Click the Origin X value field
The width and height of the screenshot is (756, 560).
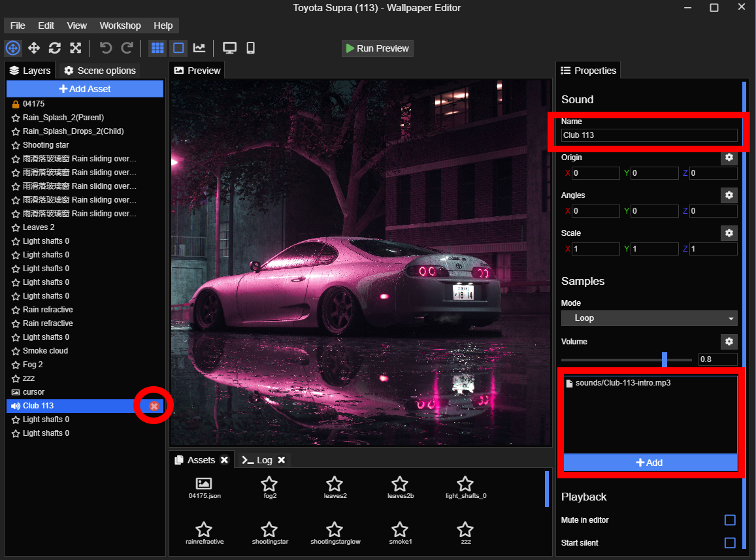(x=595, y=173)
